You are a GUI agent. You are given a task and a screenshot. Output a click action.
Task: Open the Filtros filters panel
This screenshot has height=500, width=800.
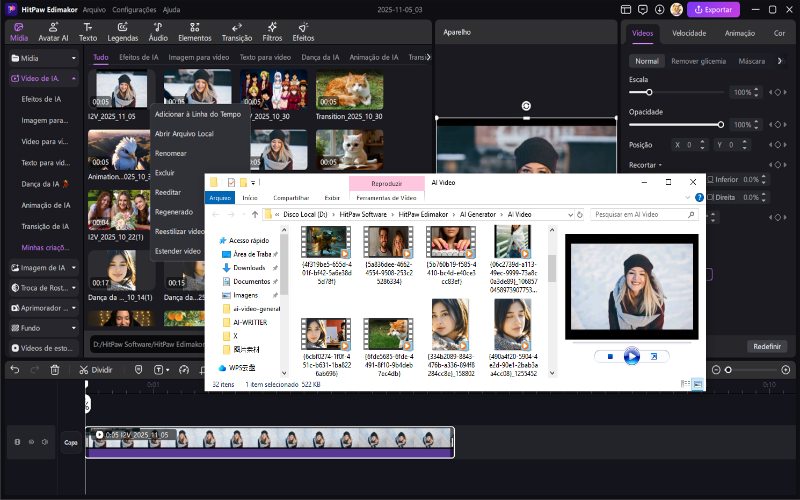(272, 31)
